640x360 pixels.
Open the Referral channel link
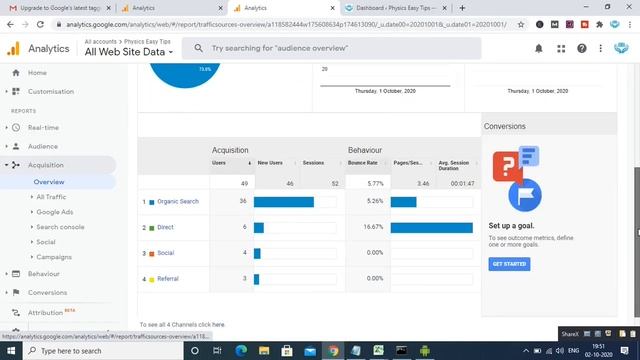tap(168, 279)
